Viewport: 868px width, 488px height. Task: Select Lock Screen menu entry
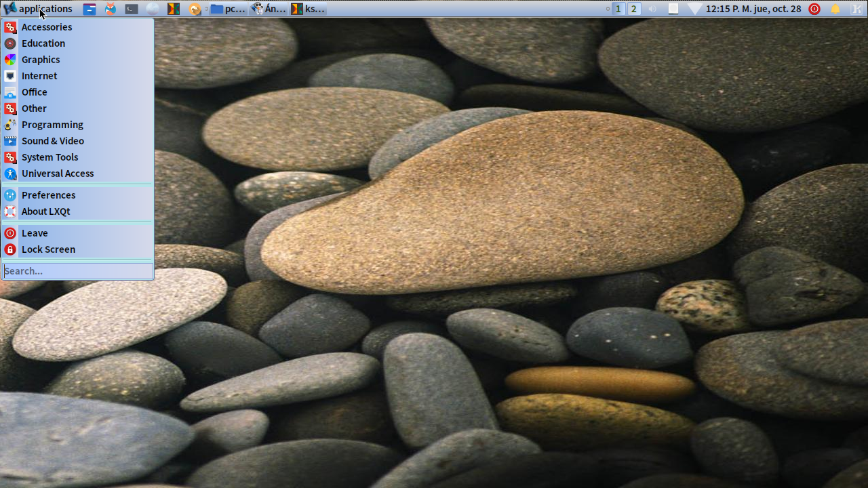tap(77, 249)
